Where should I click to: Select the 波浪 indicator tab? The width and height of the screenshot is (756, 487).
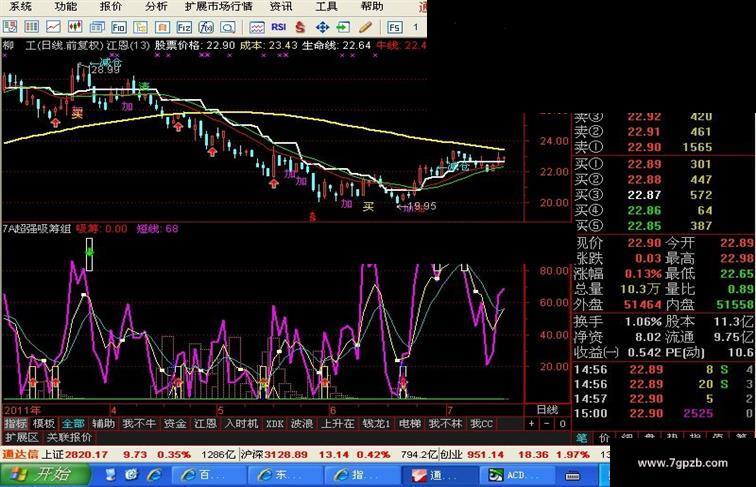point(302,423)
